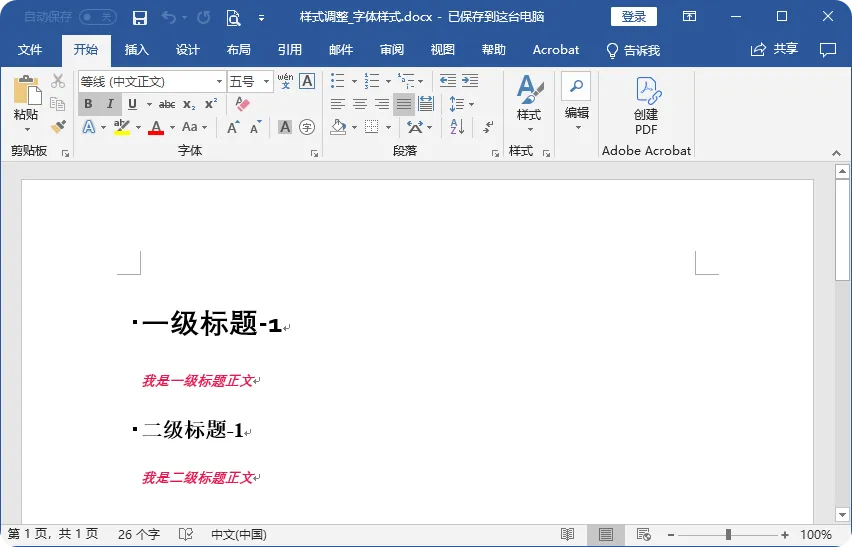Switch to the Design 设计 tab
This screenshot has height=547, width=852.
point(187,50)
